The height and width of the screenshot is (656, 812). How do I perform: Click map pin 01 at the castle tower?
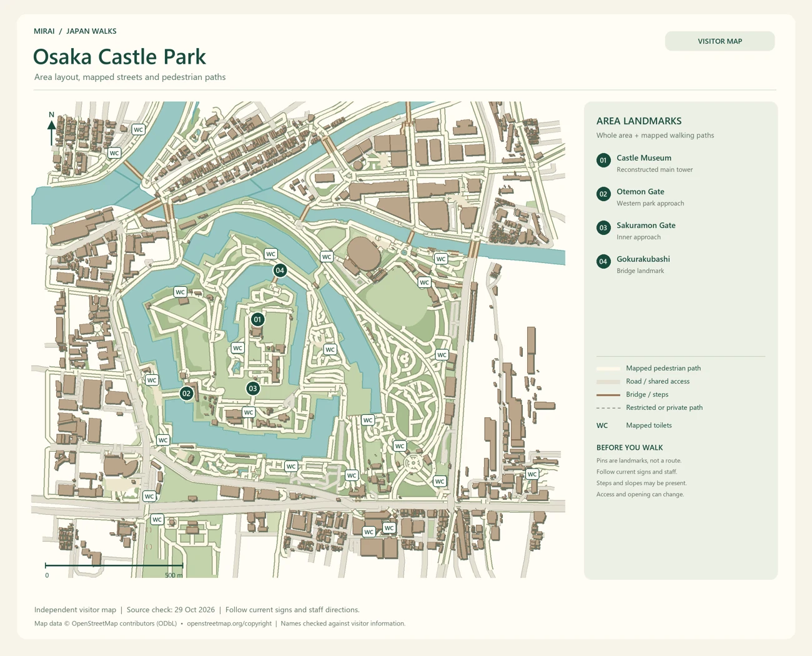click(x=257, y=319)
